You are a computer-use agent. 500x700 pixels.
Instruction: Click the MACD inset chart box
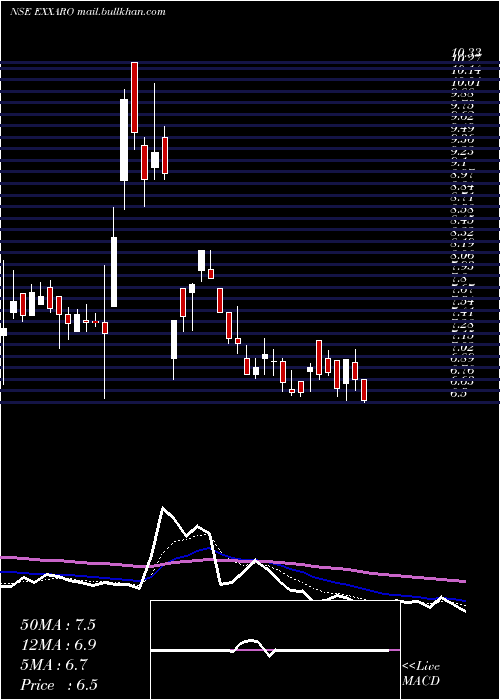click(275, 650)
